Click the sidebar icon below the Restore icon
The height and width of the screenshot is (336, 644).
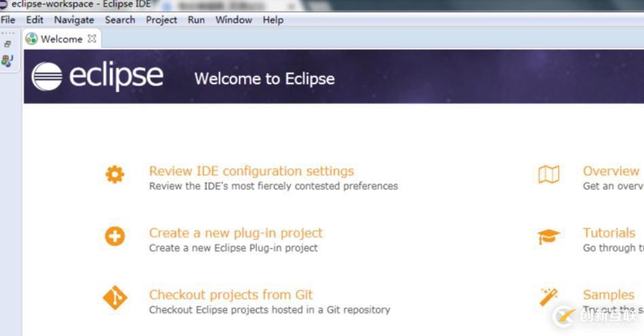[x=7, y=60]
